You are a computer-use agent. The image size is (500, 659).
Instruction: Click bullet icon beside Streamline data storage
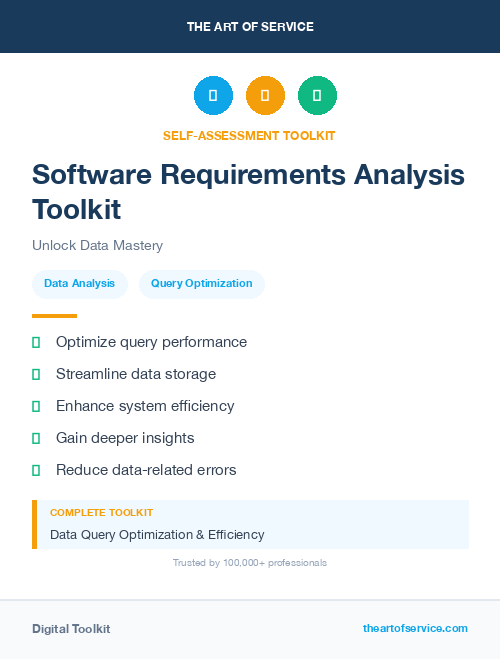(36, 374)
